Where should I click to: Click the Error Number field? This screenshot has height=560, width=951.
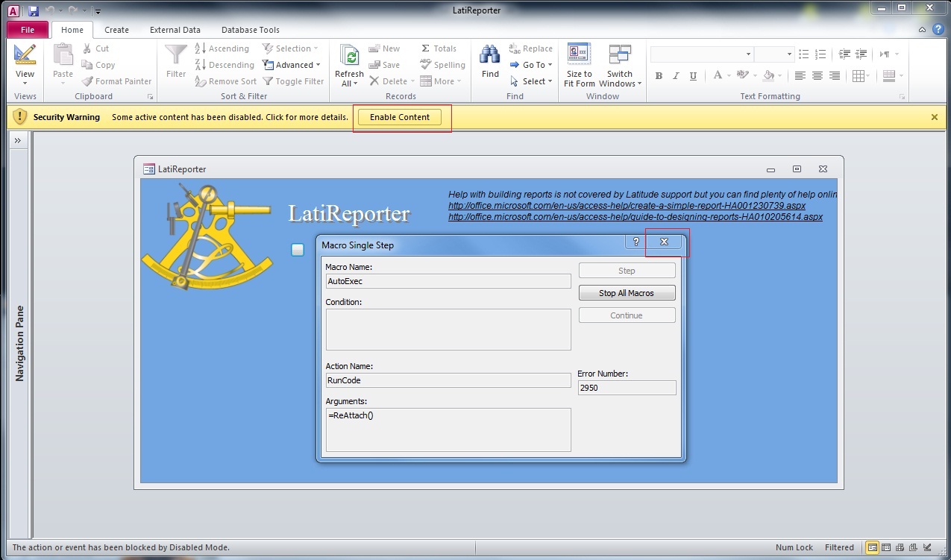tap(627, 388)
